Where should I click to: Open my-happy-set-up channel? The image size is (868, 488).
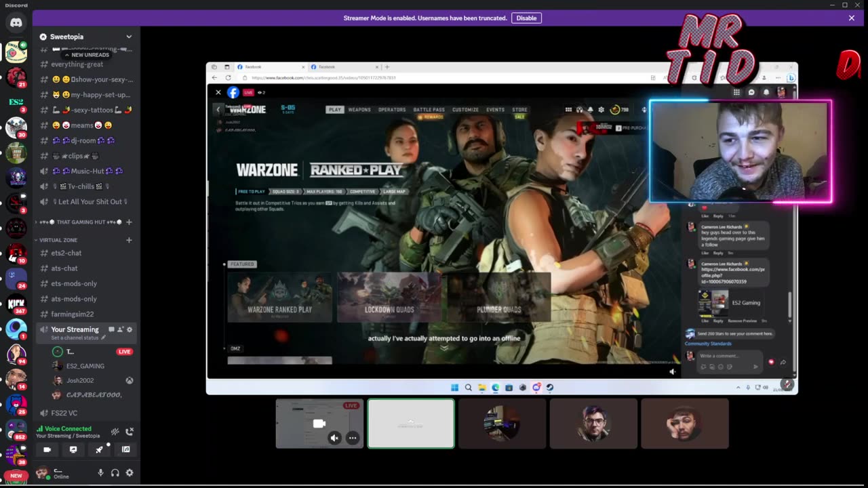click(86, 95)
